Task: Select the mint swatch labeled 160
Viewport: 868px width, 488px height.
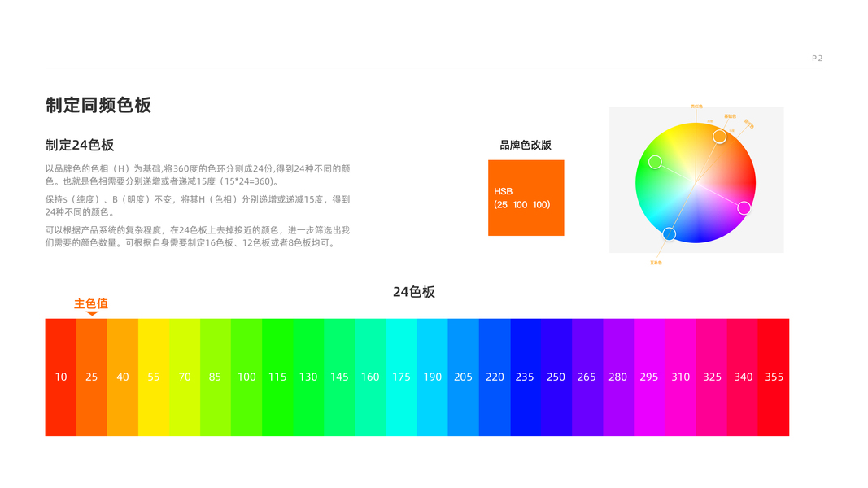Action: pyautogui.click(x=371, y=377)
